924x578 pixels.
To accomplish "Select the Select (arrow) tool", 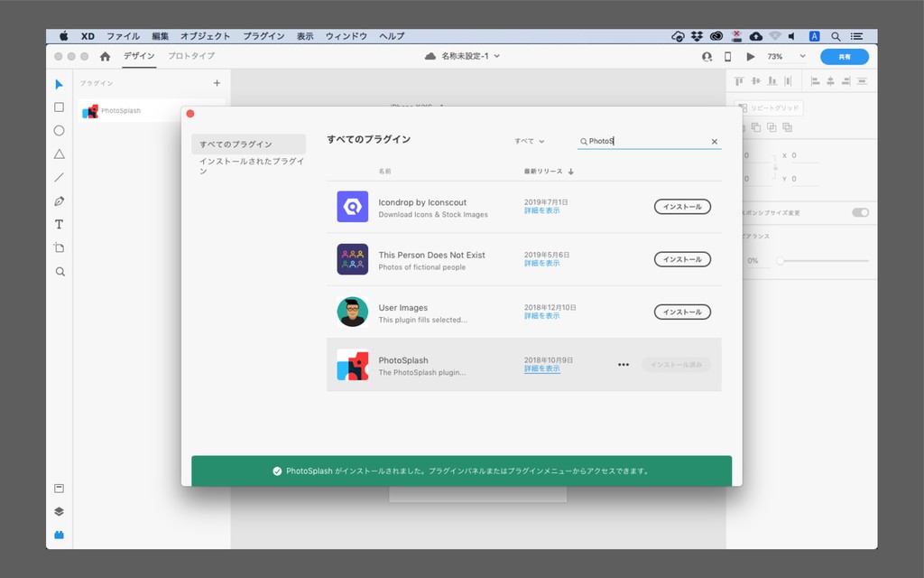I will (x=59, y=84).
